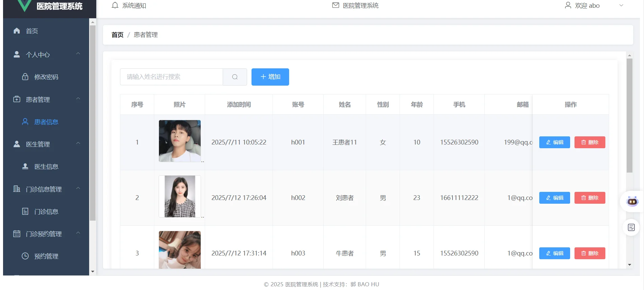644x290 pixels.
Task: Select 患者信息 menu item
Action: click(46, 122)
